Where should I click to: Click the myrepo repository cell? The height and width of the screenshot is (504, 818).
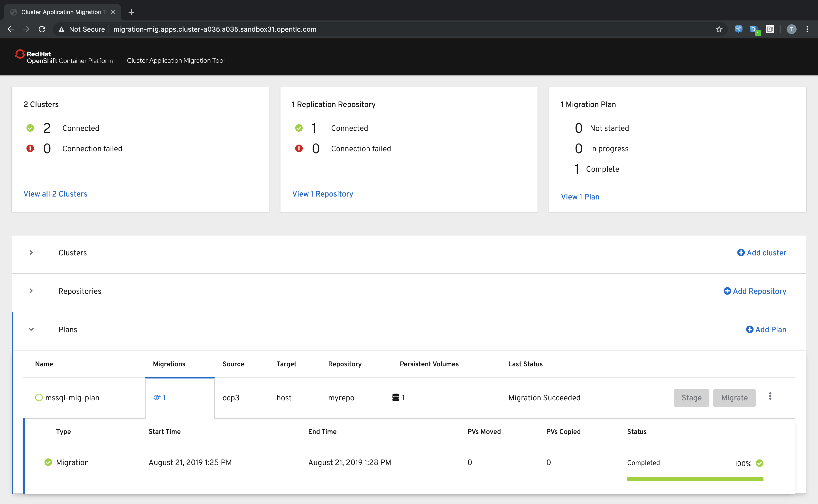point(341,398)
